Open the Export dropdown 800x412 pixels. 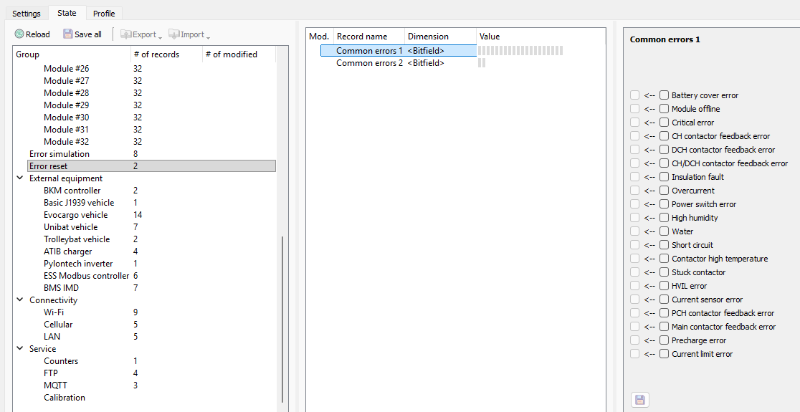click(x=140, y=34)
